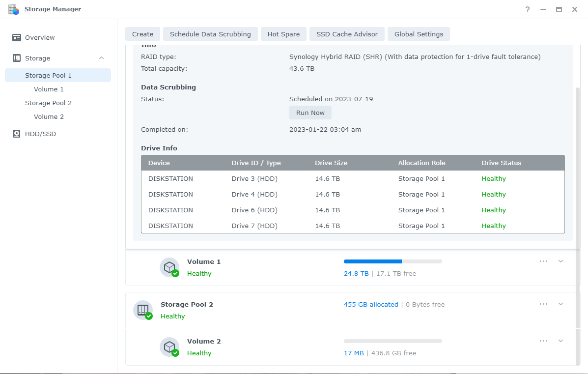Click the Storage Pool 2 icon

(143, 310)
